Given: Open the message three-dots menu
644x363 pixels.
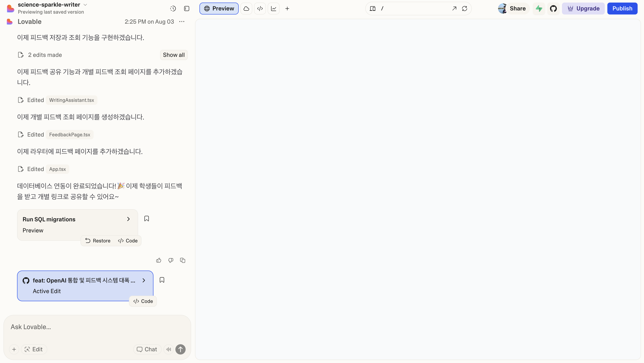Looking at the screenshot, I should click(x=182, y=22).
